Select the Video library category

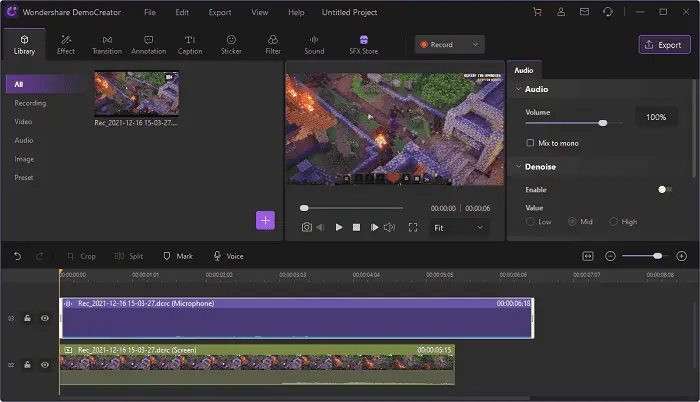click(23, 121)
